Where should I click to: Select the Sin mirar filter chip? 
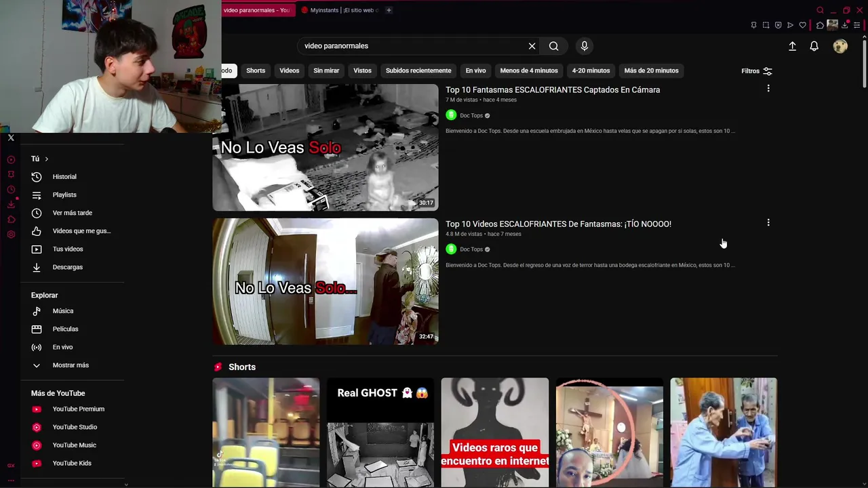click(326, 70)
